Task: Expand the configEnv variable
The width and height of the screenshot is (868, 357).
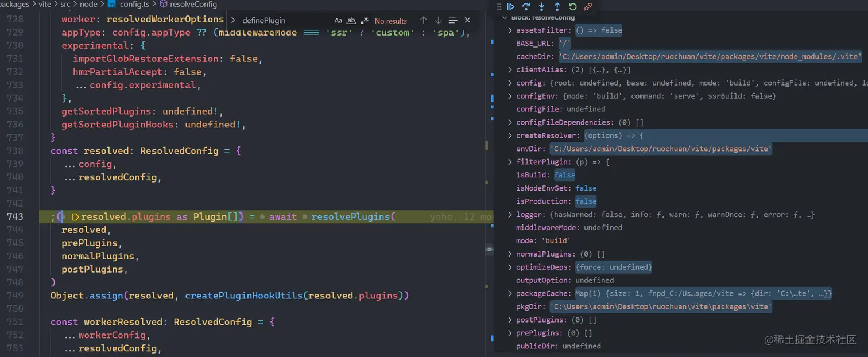Action: 510,96
